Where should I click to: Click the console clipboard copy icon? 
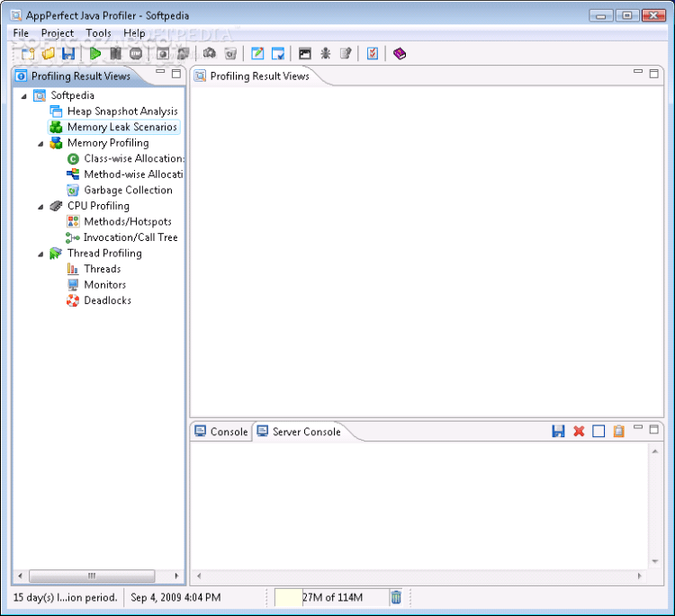coord(618,431)
